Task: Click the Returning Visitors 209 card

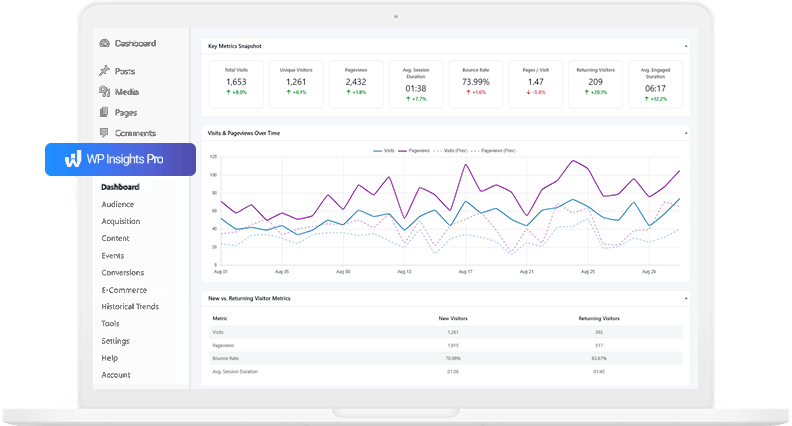Action: pos(596,84)
